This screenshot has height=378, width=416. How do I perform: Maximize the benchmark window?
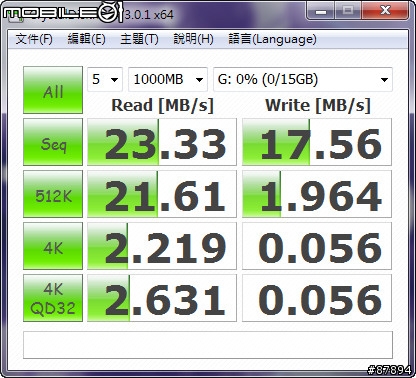pyautogui.click(x=348, y=11)
